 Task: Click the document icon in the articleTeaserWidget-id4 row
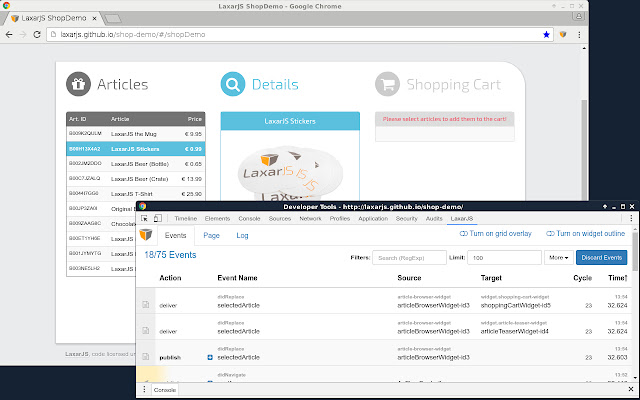(146, 331)
